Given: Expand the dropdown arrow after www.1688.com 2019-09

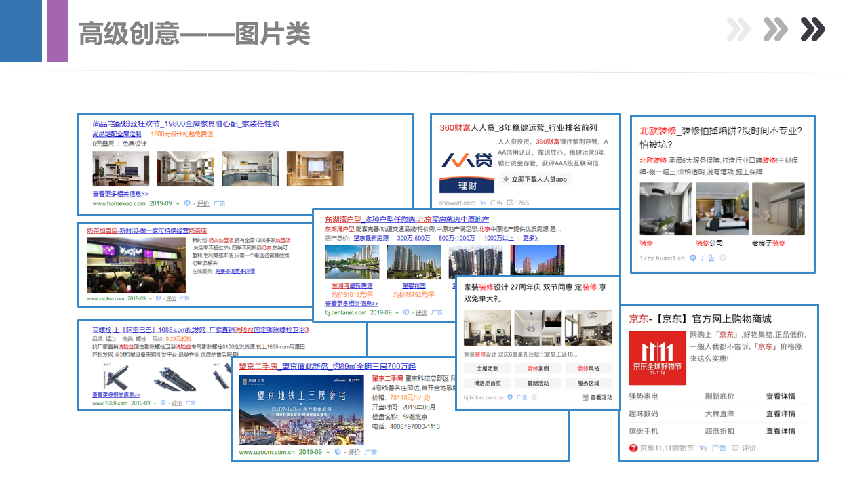Looking at the screenshot, I should [155, 403].
